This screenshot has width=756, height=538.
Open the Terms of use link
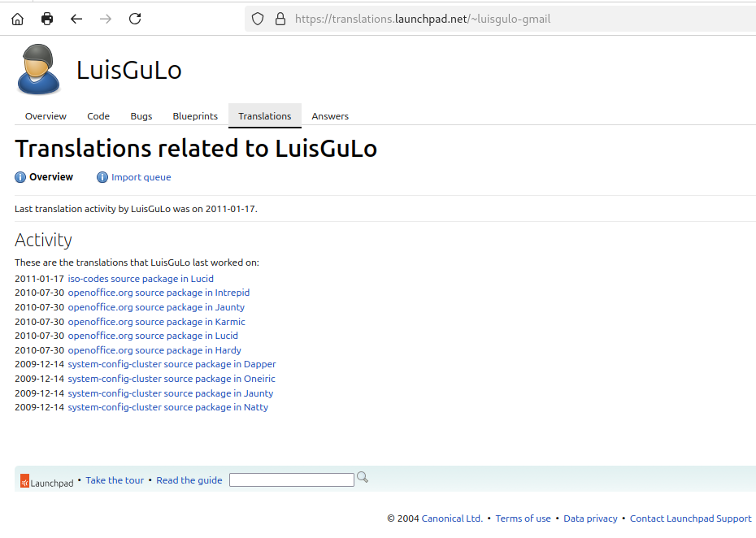pos(524,518)
